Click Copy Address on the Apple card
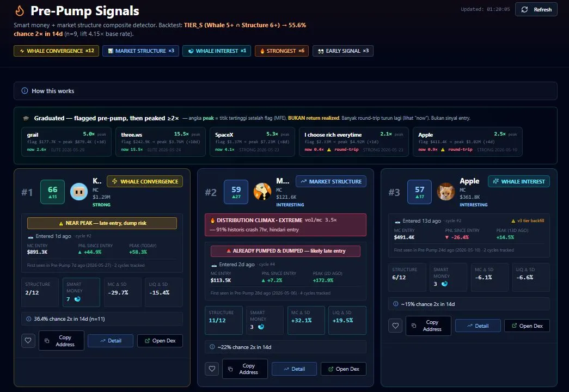This screenshot has width=569, height=392. click(x=428, y=326)
